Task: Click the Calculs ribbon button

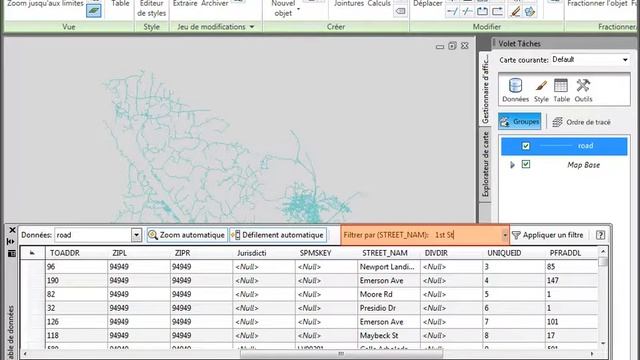Action: tap(379, 4)
